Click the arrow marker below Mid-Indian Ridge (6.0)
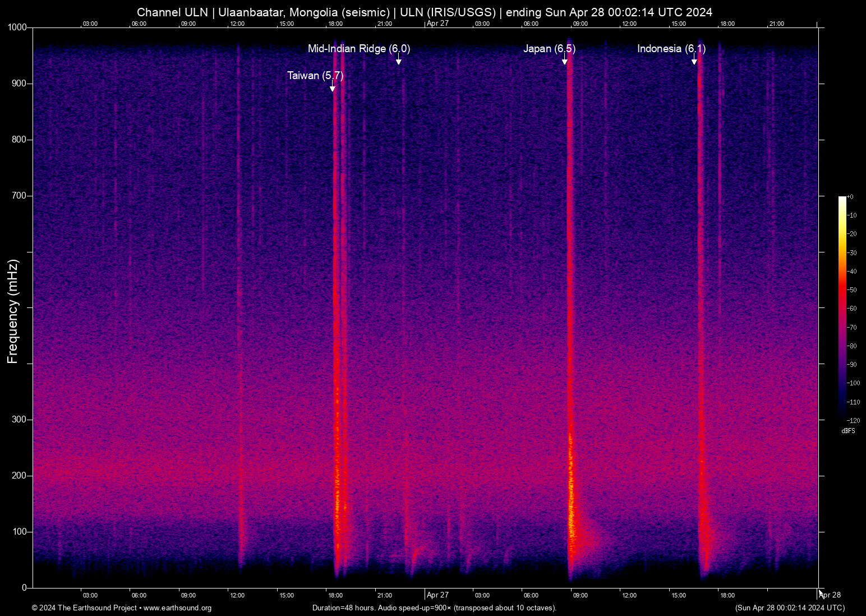Image resolution: width=866 pixels, height=616 pixels. click(x=399, y=60)
